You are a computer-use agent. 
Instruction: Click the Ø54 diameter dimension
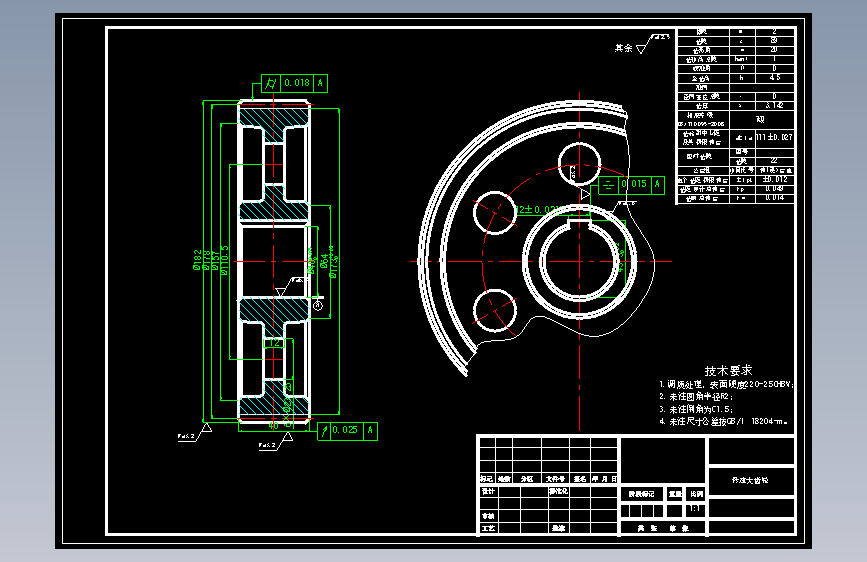point(323,261)
